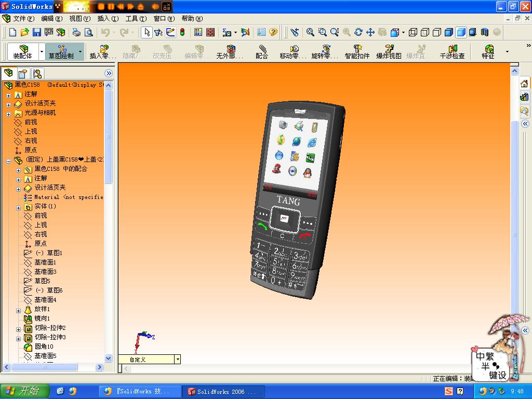The image size is (532, 399).
Task: Expand the 注解 node under 黑色C158
Action: pyautogui.click(x=9, y=96)
